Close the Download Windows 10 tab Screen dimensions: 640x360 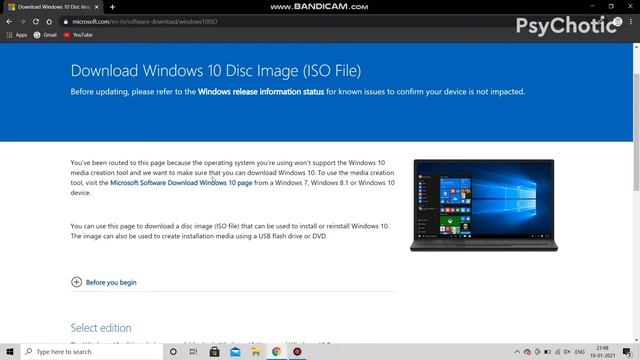pos(97,7)
